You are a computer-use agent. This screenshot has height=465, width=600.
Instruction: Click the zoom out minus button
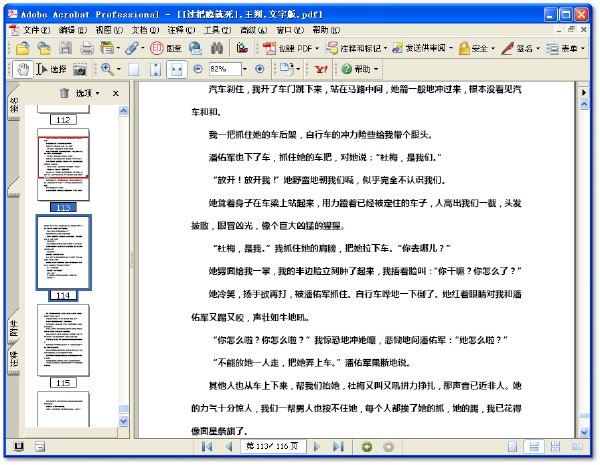[198, 69]
